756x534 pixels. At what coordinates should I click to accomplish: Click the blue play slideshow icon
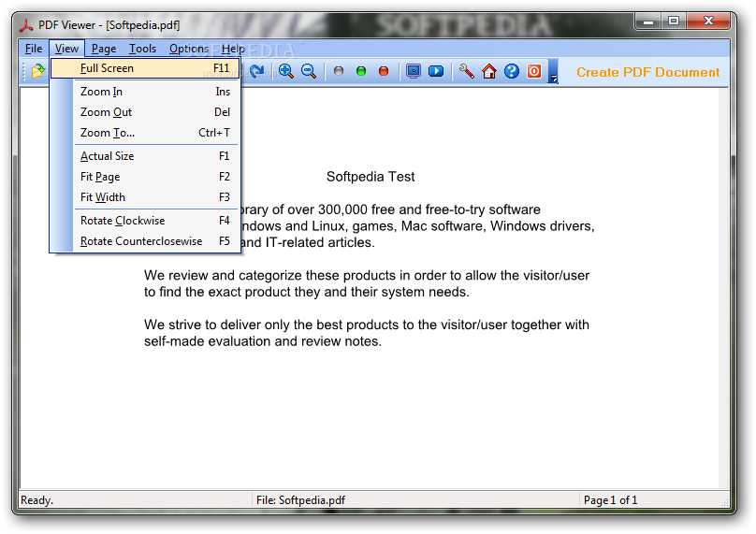tap(436, 71)
